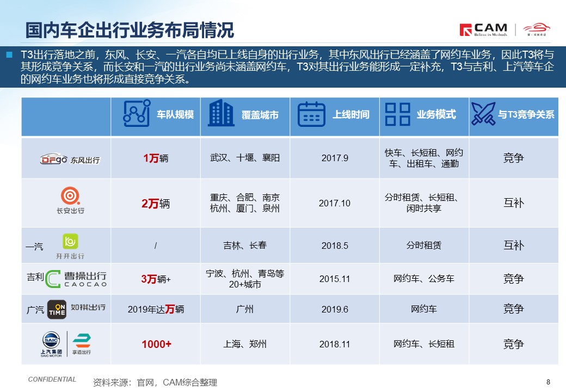Select the text 2019年达万辆
Image resolution: width=566 pixels, height=392 pixels.
pos(156,309)
